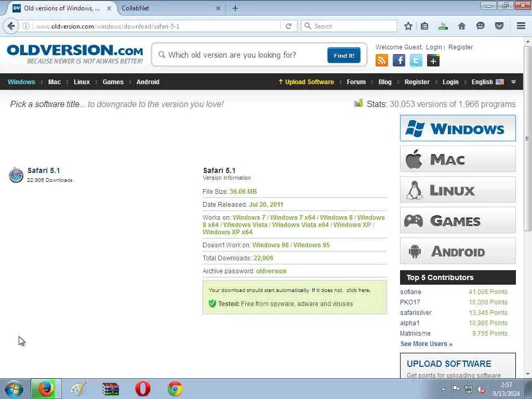Select Linux in the navigation bar
Viewport: 532px width, 399px height.
coord(82,82)
